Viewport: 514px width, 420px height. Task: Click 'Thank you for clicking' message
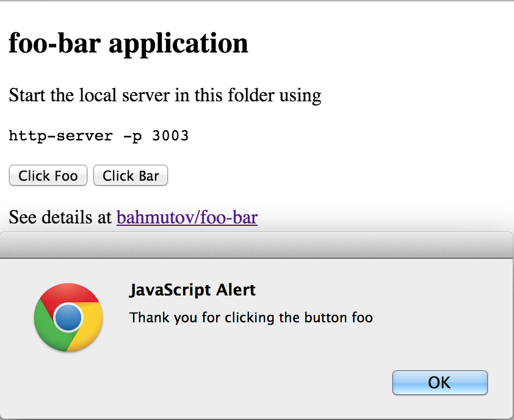[x=251, y=317]
